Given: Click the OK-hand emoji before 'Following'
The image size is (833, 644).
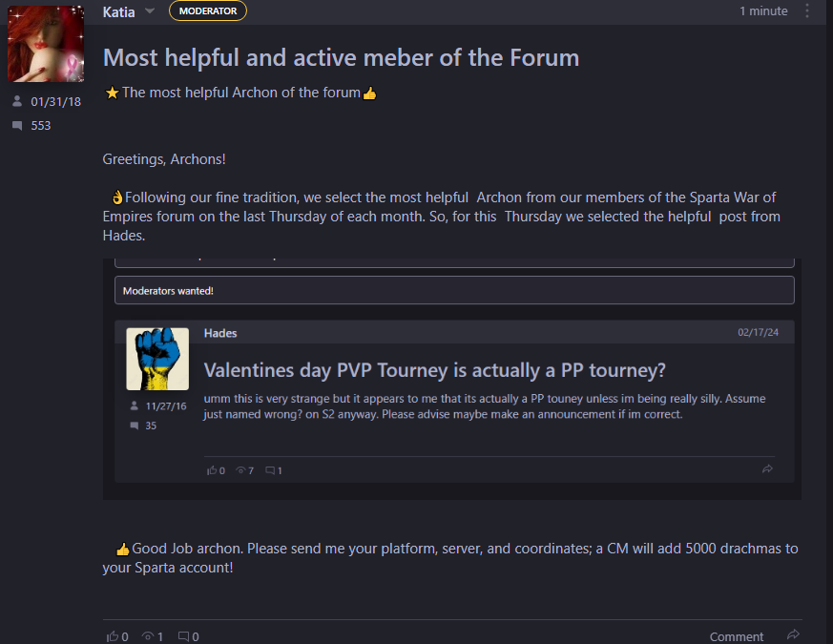Looking at the screenshot, I should [x=117, y=197].
